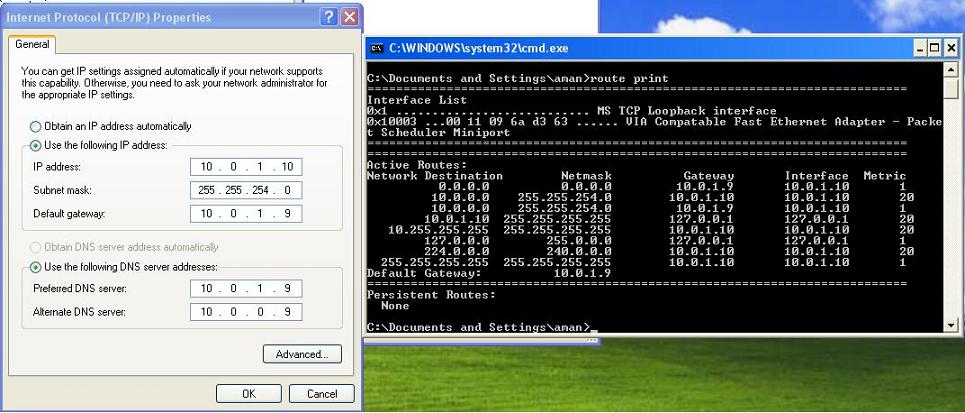
Task: Click 'Active Routes:' heading
Action: pos(417,165)
